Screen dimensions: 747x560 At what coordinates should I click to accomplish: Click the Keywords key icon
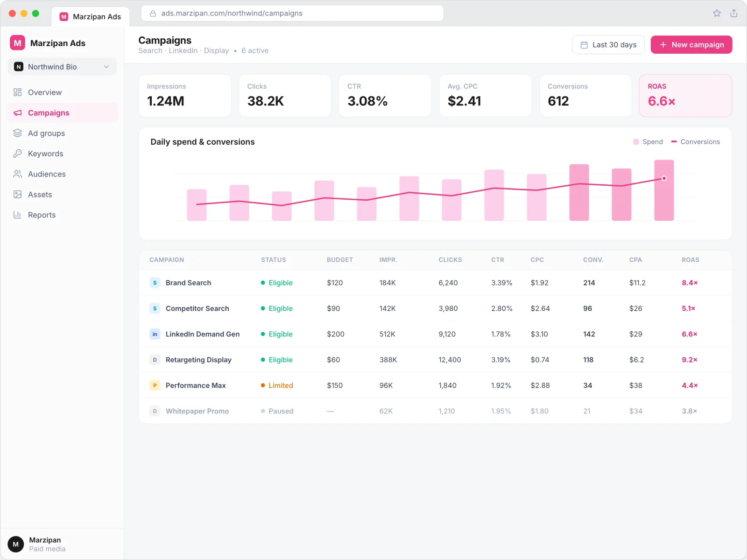point(18,154)
